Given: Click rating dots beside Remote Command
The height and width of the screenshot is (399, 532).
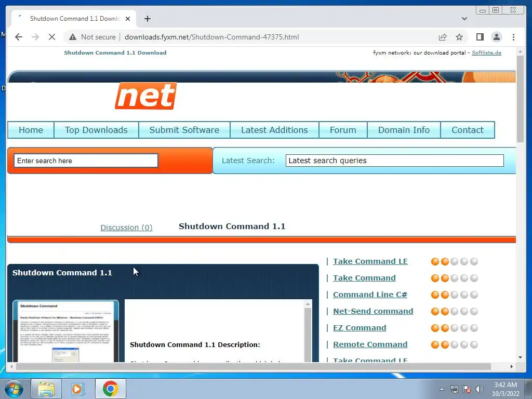Looking at the screenshot, I should click(x=454, y=344).
